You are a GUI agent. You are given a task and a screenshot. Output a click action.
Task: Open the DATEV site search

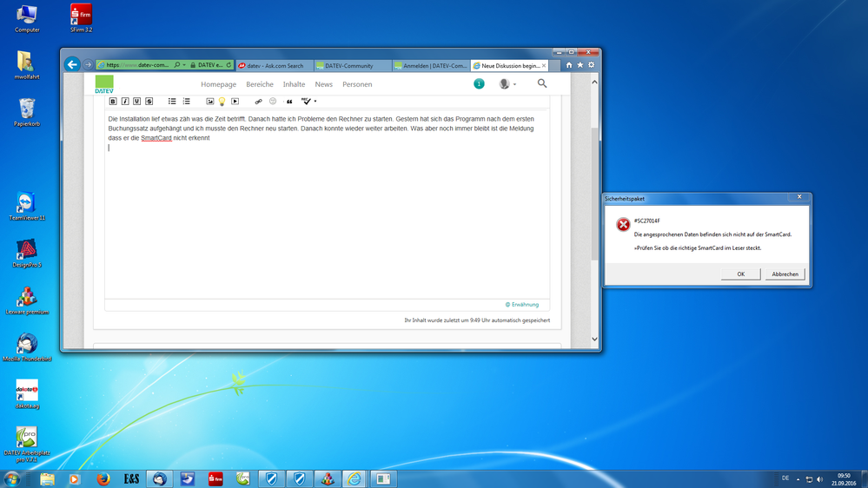(542, 83)
